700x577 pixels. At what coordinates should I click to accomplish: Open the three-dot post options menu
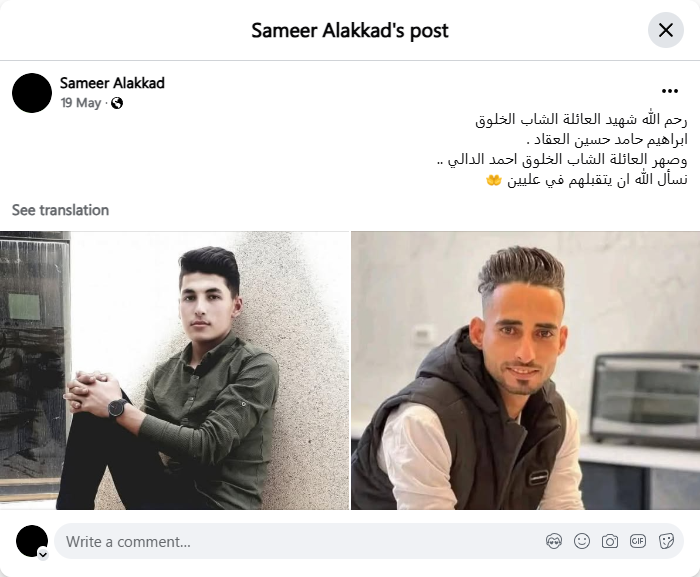pos(670,91)
